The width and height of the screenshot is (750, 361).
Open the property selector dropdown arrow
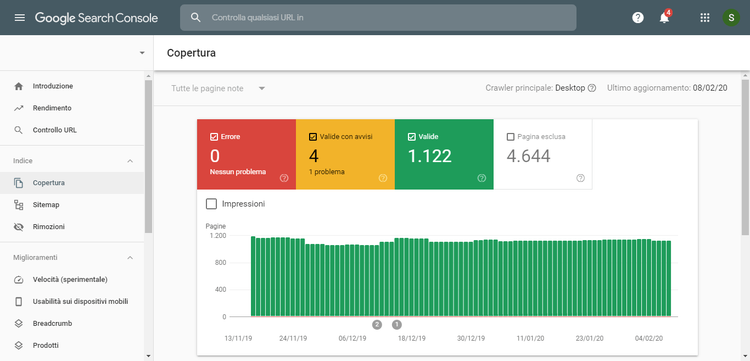pos(142,53)
